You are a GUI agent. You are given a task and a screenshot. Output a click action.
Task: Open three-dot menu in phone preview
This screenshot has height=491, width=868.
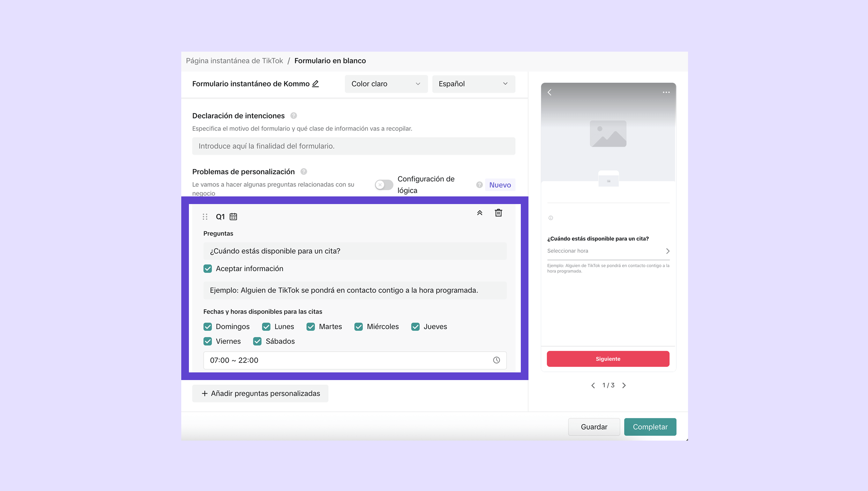click(x=666, y=92)
